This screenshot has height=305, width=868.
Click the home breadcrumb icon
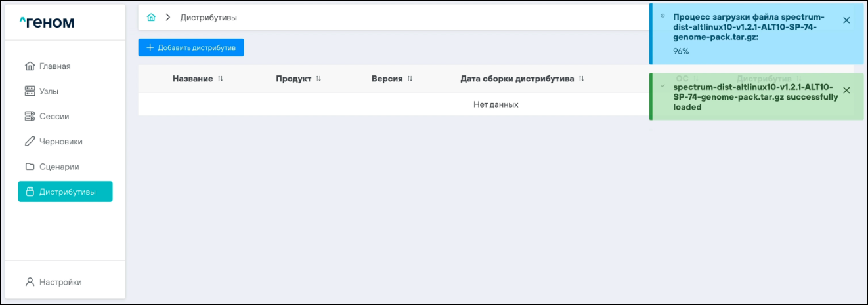[x=151, y=18]
